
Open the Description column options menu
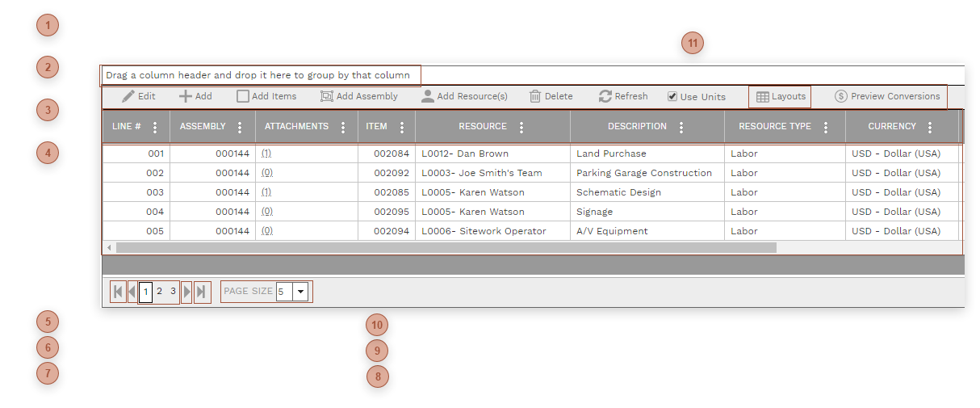[681, 127]
